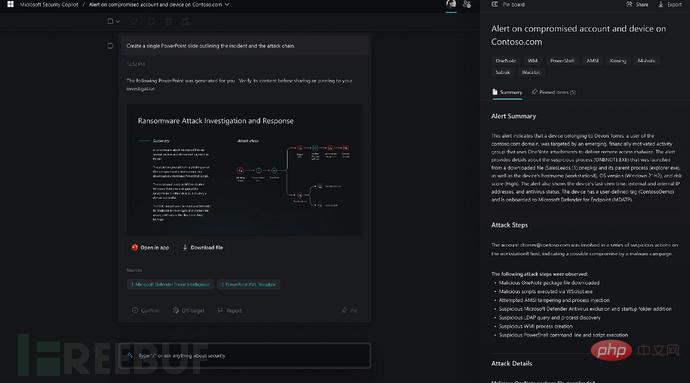
Task: Switch to the Pinned items tab
Action: pos(554,92)
